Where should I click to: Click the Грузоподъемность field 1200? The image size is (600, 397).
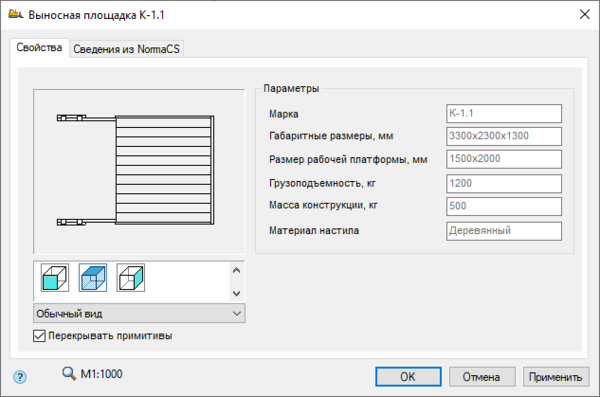click(504, 183)
